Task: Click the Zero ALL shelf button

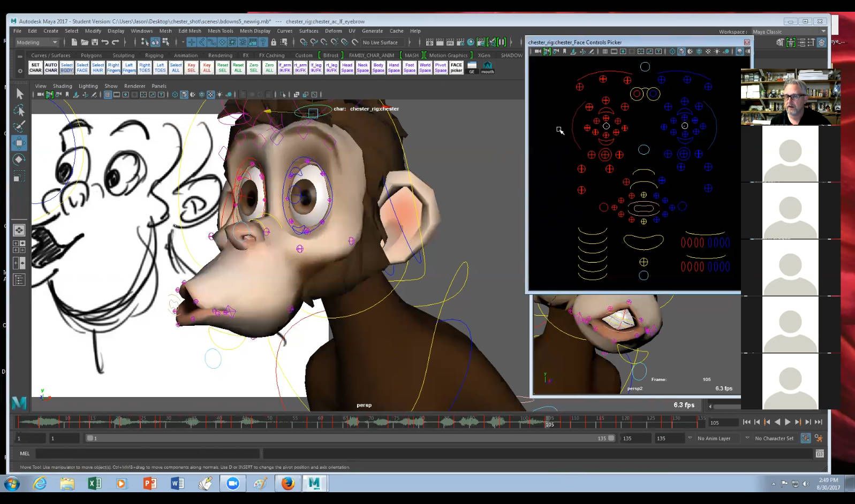Action: coord(269,67)
